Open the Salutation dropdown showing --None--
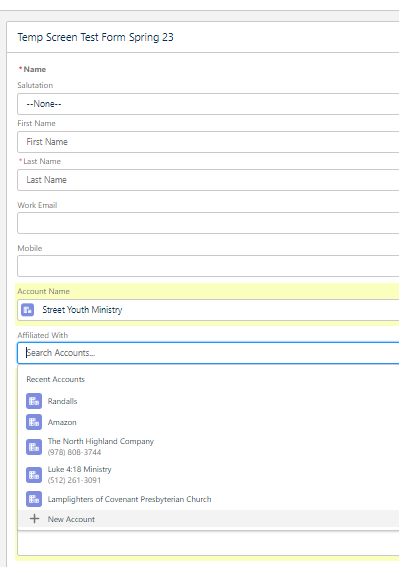The width and height of the screenshot is (399, 567). click(x=208, y=104)
